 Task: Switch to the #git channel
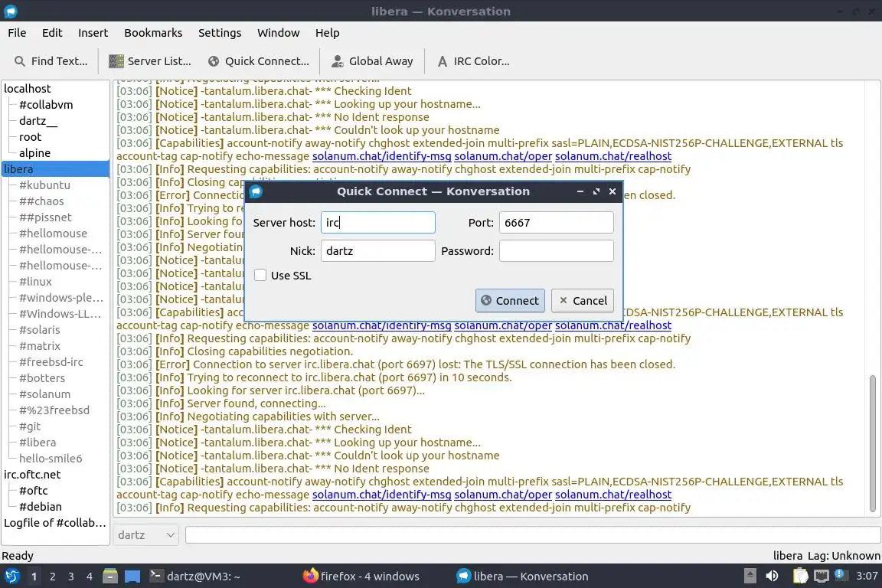30,426
